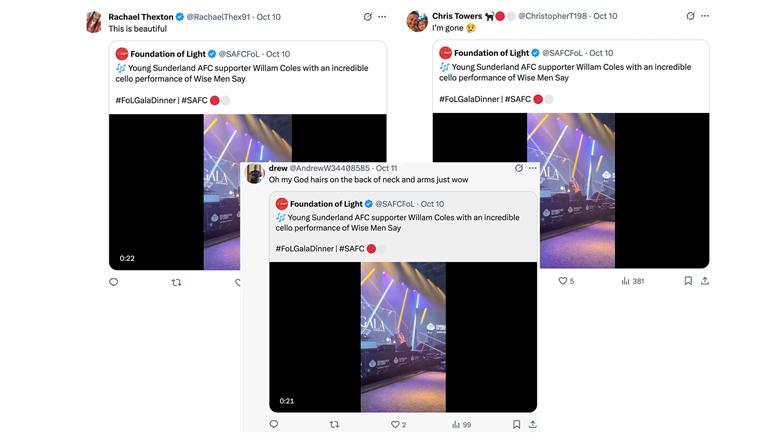780x439 pixels.
Task: Repost Rachael Thexton's tweet
Action: click(176, 282)
